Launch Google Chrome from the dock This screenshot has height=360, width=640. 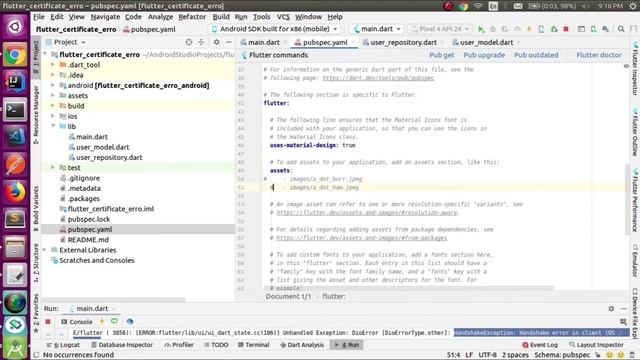15,55
